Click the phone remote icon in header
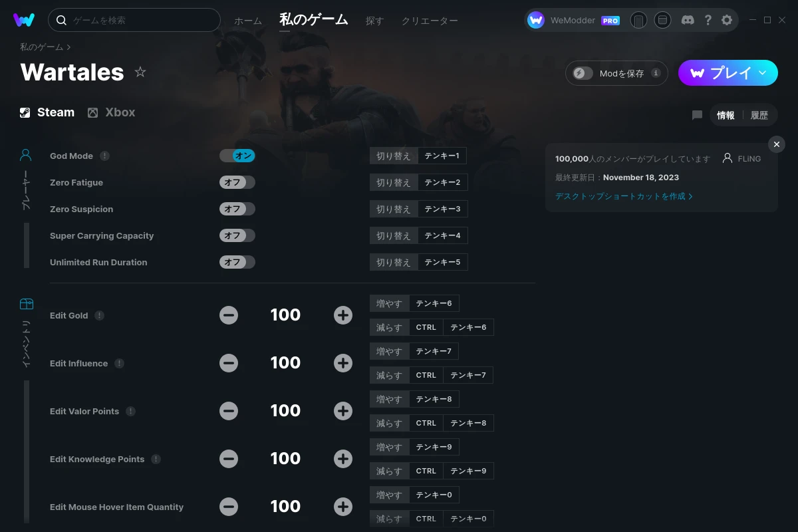 (638, 20)
